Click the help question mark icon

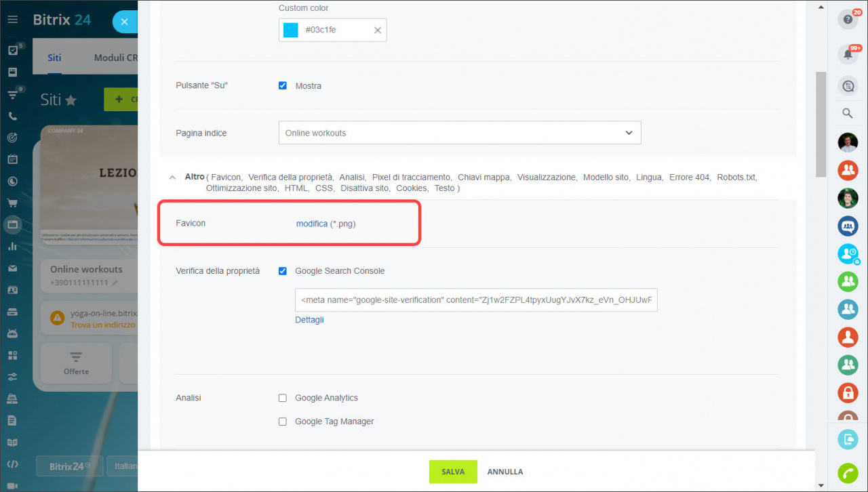pyautogui.click(x=847, y=20)
